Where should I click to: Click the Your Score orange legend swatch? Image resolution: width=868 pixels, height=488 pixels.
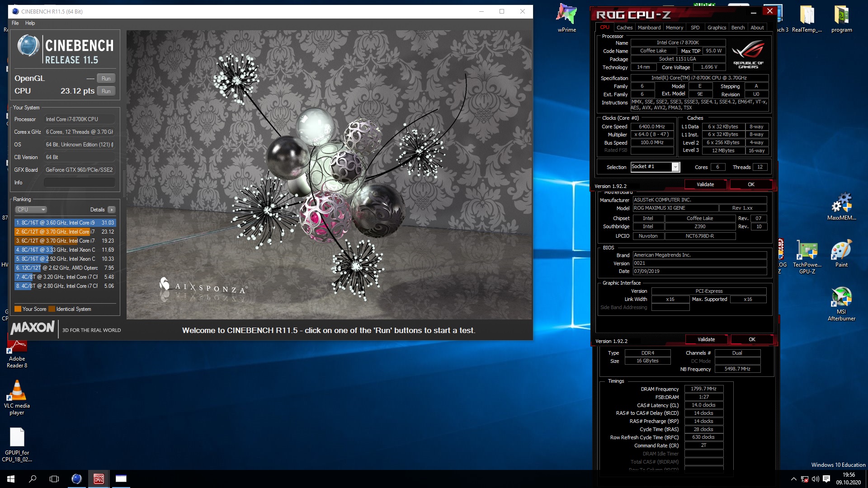[18, 309]
